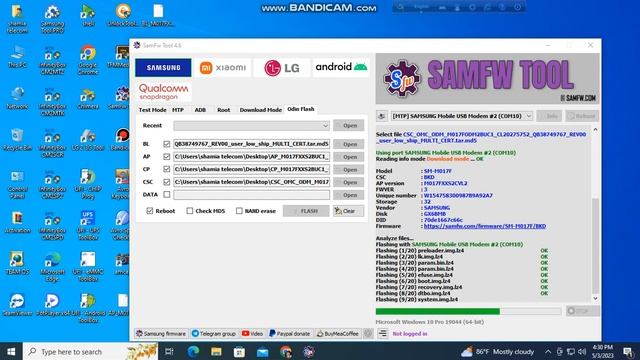Switch to the Root tab
Screen dimensions: 640x360
(x=224, y=110)
